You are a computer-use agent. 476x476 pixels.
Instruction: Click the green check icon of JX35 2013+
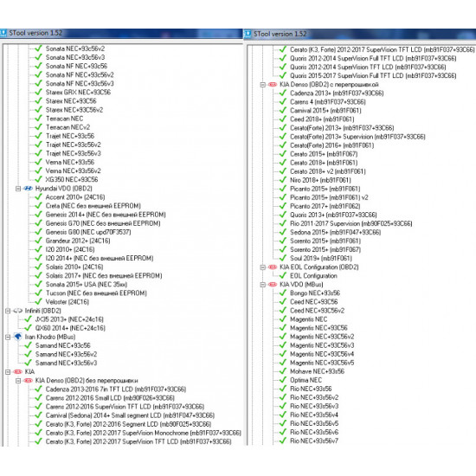click(x=28, y=319)
